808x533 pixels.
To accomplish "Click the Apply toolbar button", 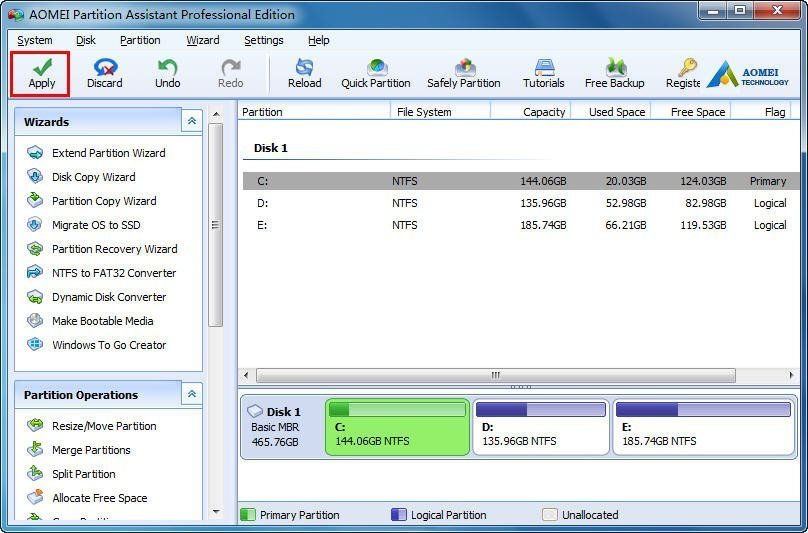I will tap(41, 74).
